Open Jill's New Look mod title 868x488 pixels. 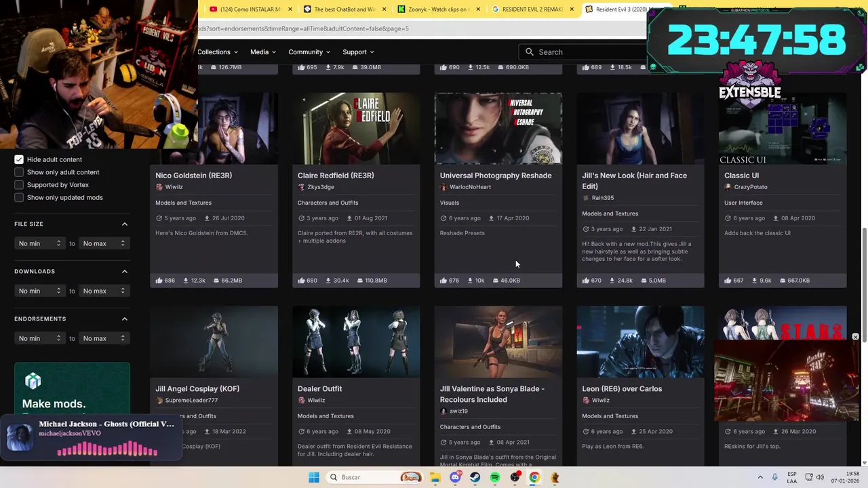coord(634,180)
